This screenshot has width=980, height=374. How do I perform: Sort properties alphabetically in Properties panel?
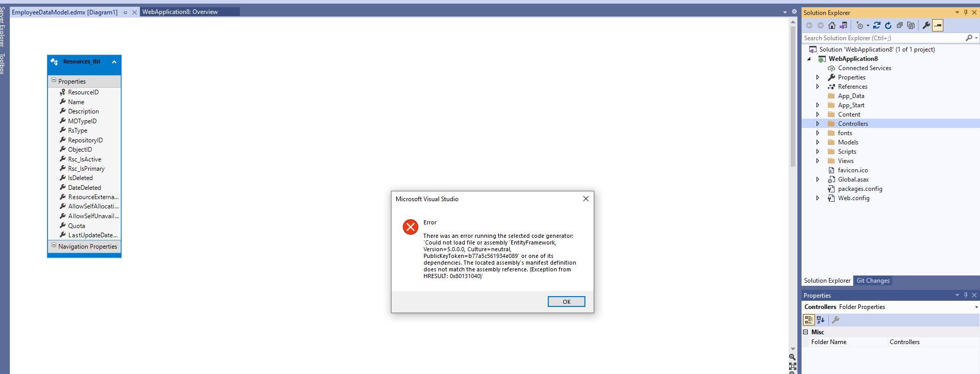coord(821,320)
